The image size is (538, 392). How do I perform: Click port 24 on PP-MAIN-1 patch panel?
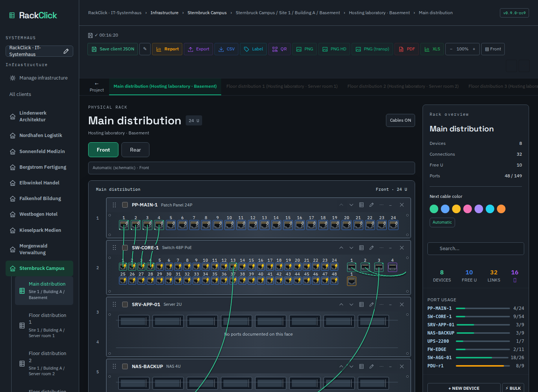(x=393, y=225)
